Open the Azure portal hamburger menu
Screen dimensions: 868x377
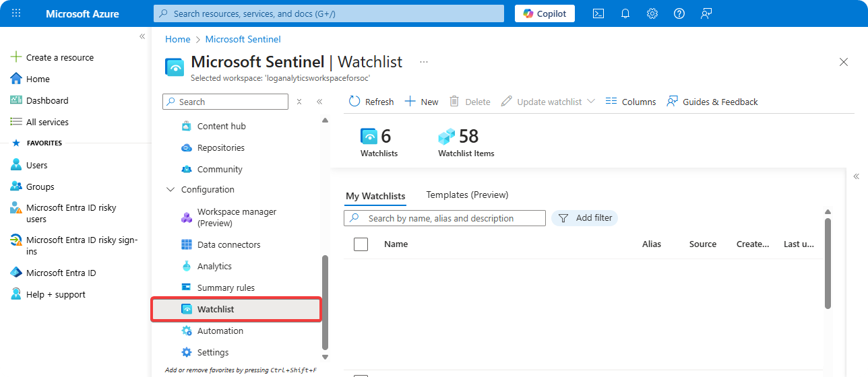click(x=16, y=13)
